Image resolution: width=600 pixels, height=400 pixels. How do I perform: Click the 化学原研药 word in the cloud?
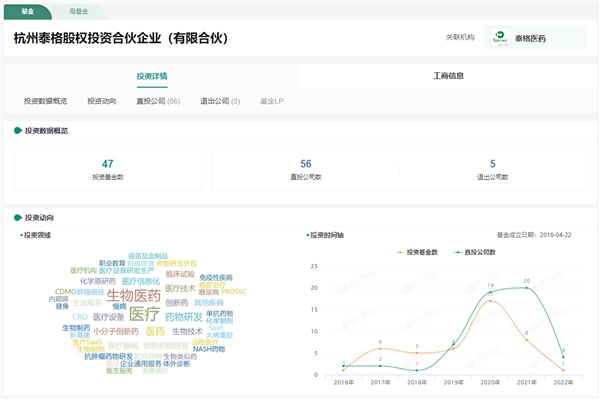[x=98, y=281]
